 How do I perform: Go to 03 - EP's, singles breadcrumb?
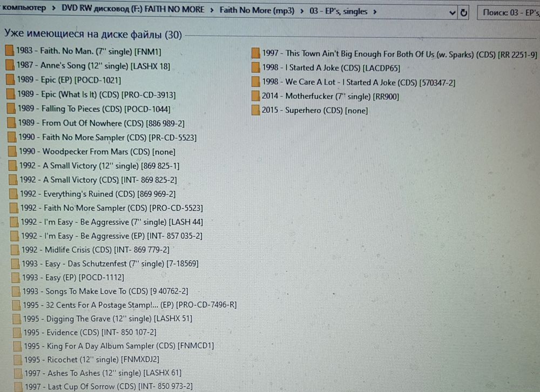(339, 11)
